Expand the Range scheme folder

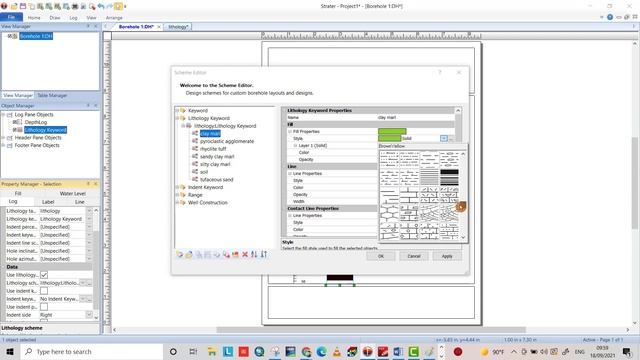click(177, 195)
